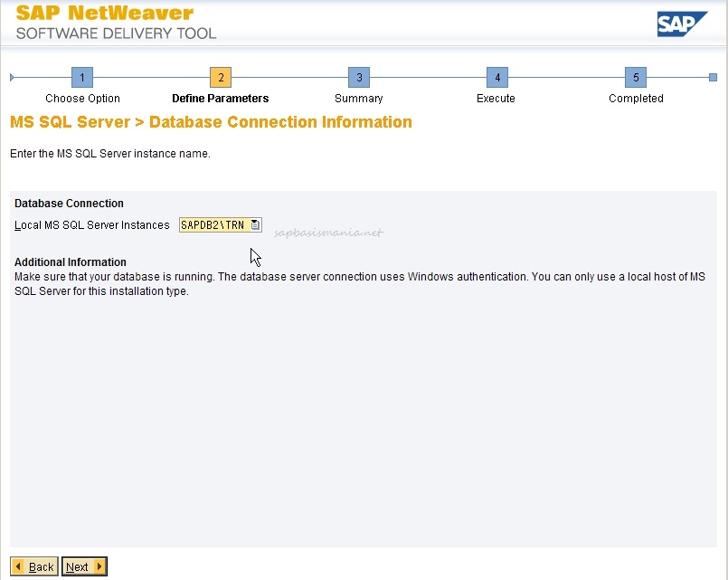Click the 'Local MS SQL Server Instances' label
Viewport: 728px width, 580px height.
92,225
